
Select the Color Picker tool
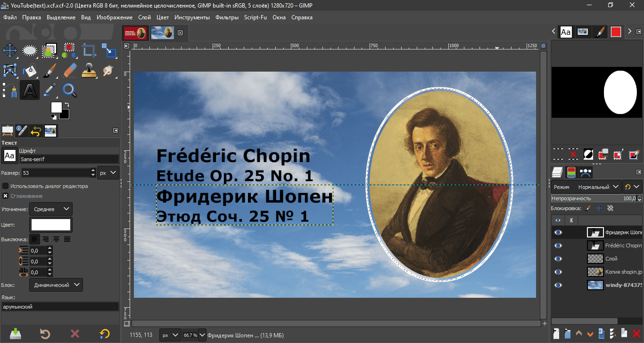pyautogui.click(x=50, y=90)
